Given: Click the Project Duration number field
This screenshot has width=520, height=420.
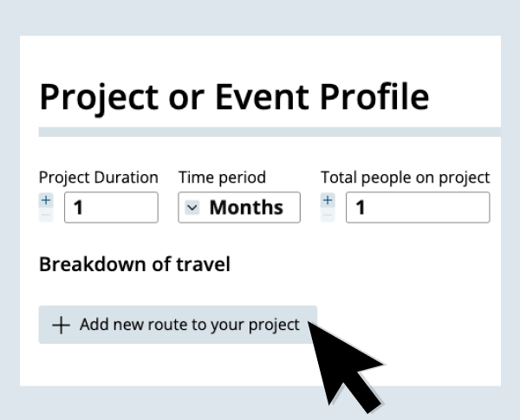Looking at the screenshot, I should 111,208.
